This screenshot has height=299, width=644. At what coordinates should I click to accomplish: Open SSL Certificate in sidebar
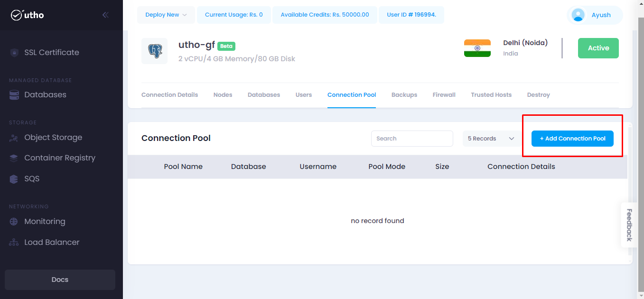click(52, 53)
